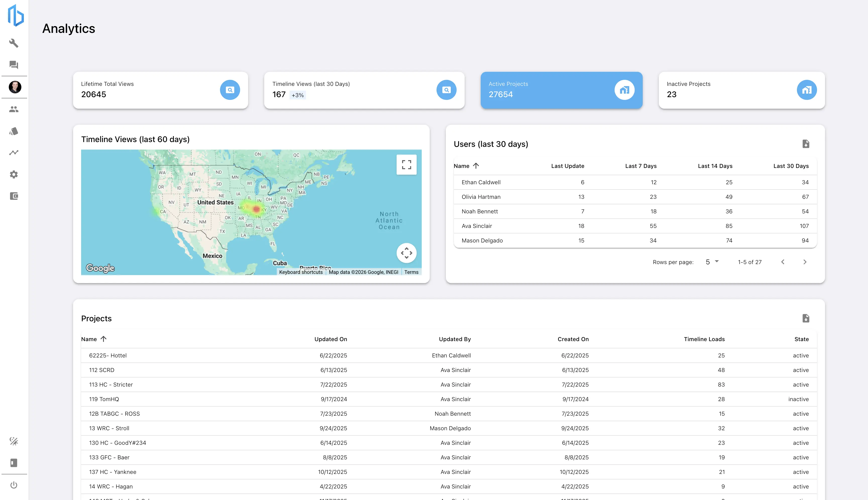Open the chat messages panel from the sidebar
This screenshot has width=868, height=500.
[x=14, y=65]
